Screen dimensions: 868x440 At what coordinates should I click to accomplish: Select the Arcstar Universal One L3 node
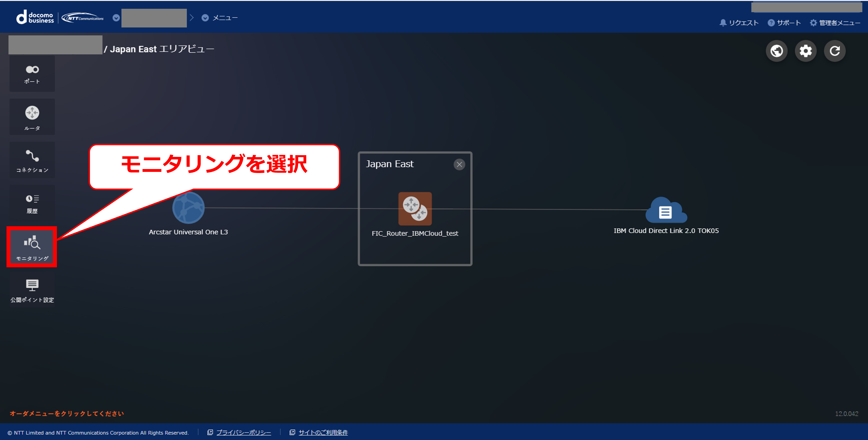(x=188, y=208)
